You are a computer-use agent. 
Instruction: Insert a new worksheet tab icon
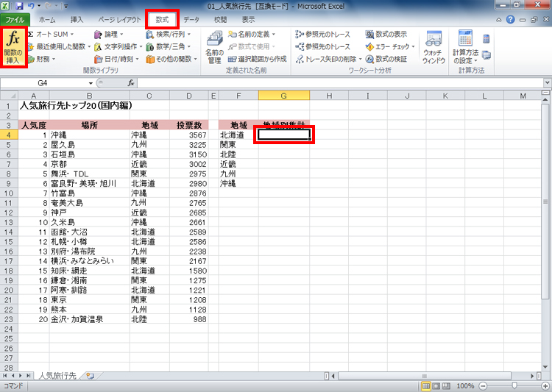(90, 376)
